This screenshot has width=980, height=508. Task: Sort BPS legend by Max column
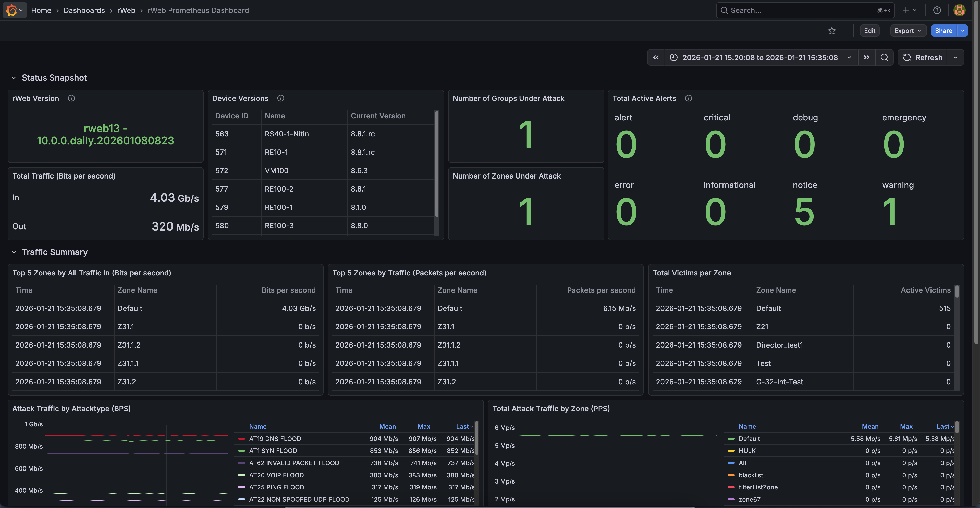click(x=424, y=427)
